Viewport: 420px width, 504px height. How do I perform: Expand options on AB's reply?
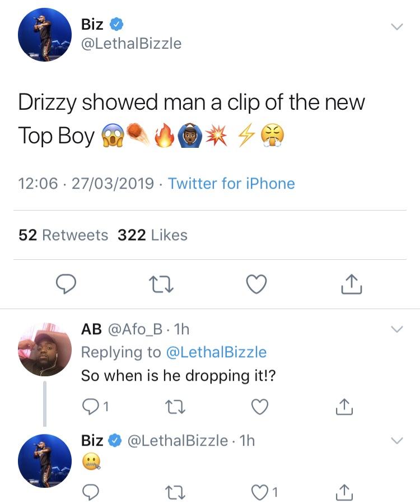[x=398, y=329]
